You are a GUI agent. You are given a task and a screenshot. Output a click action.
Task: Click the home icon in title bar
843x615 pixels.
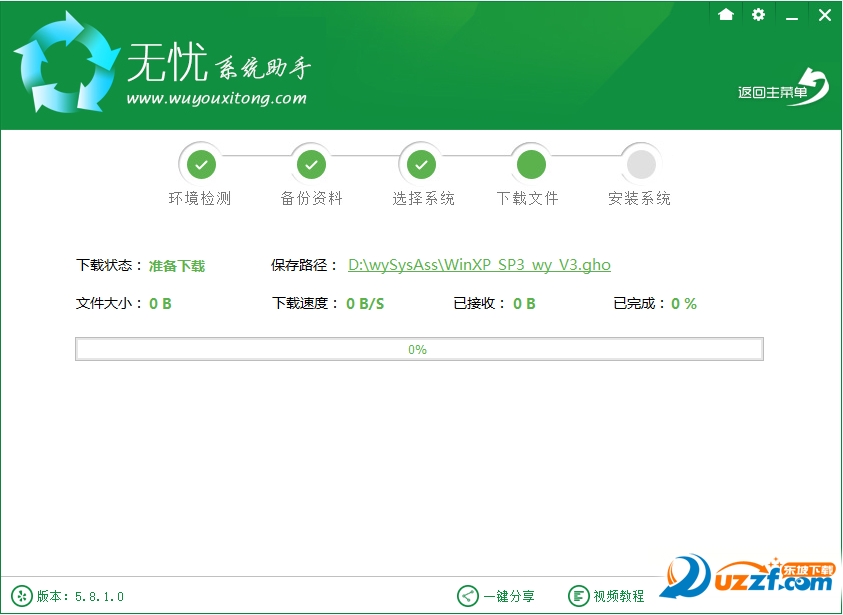[726, 15]
